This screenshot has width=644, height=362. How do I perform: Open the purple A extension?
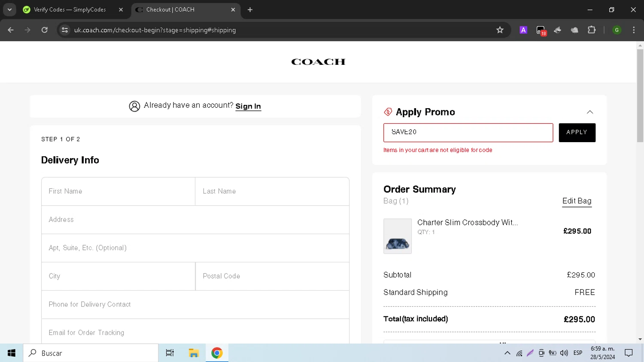pyautogui.click(x=523, y=30)
